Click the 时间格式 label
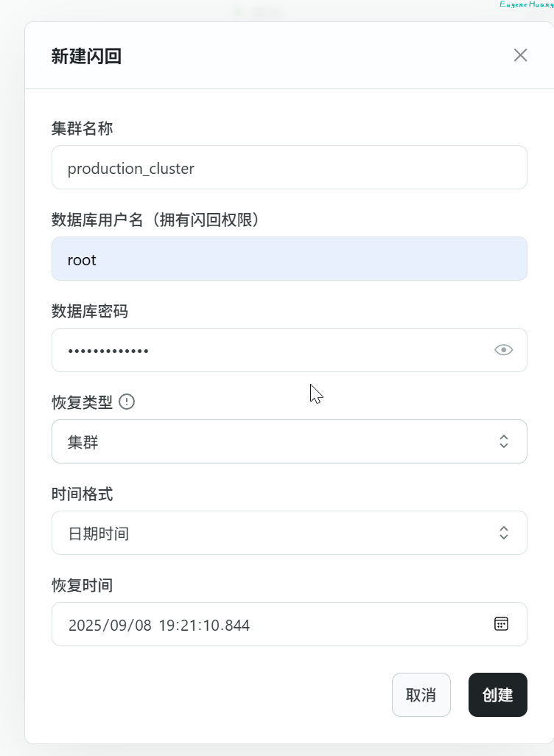 82,494
